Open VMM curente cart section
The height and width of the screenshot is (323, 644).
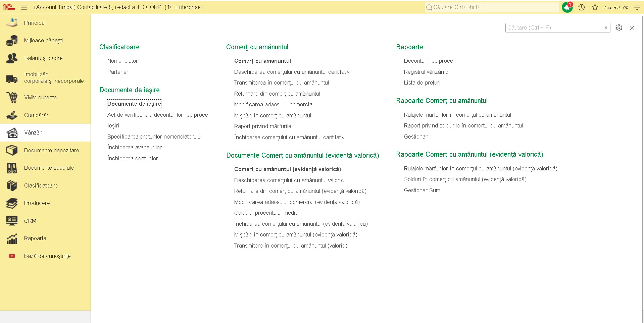(12, 97)
